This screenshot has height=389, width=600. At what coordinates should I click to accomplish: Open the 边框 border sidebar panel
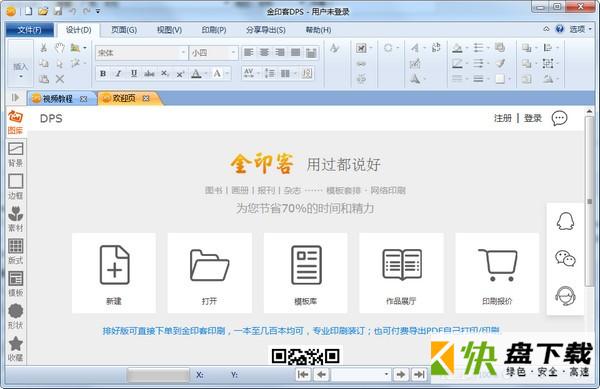click(16, 187)
